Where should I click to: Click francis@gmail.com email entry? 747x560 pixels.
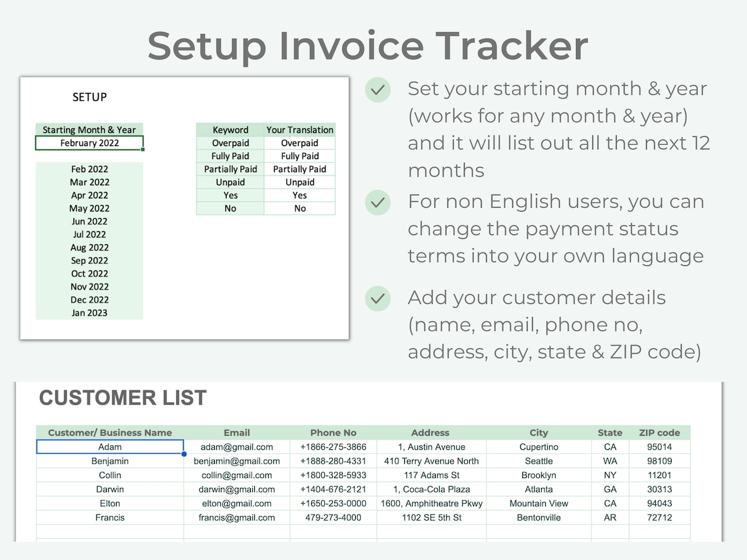[x=237, y=517]
